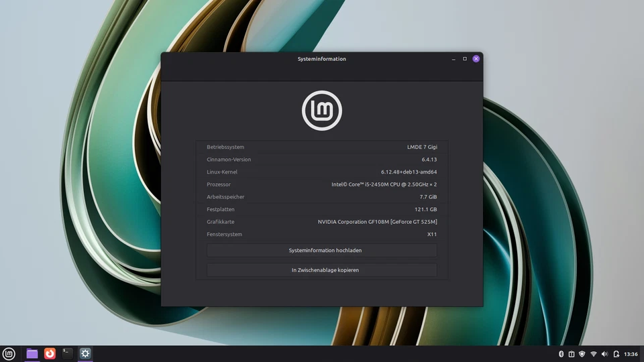
Task: Open the Linux Mint start menu
Action: click(9, 353)
